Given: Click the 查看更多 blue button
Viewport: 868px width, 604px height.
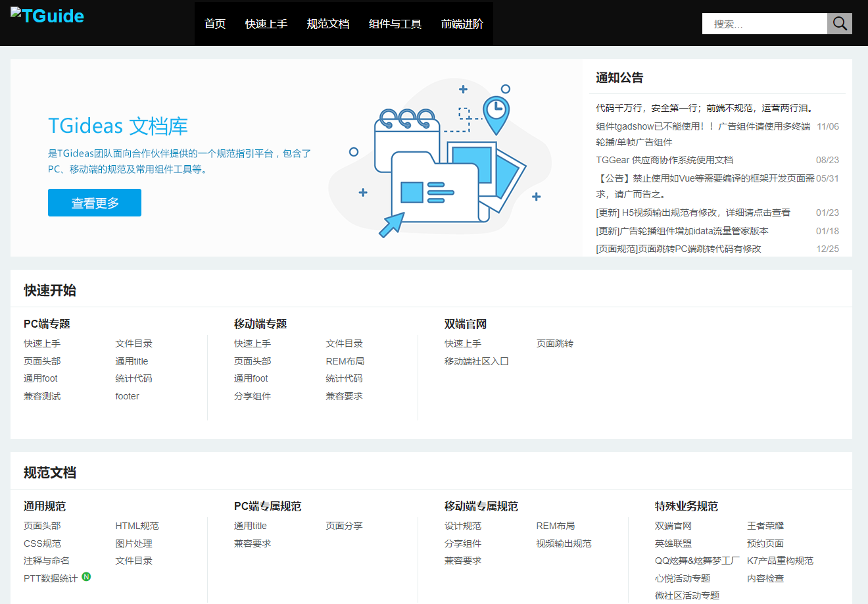Looking at the screenshot, I should (95, 203).
